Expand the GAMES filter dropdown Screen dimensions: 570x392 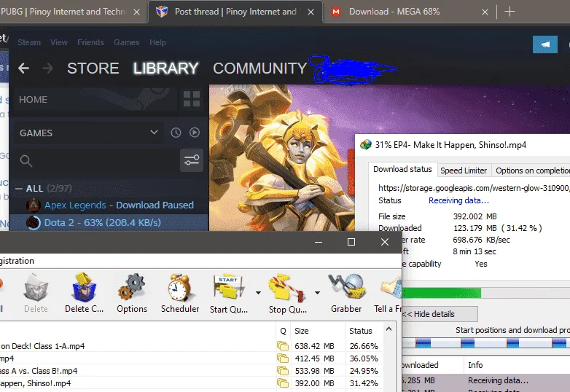click(89, 133)
